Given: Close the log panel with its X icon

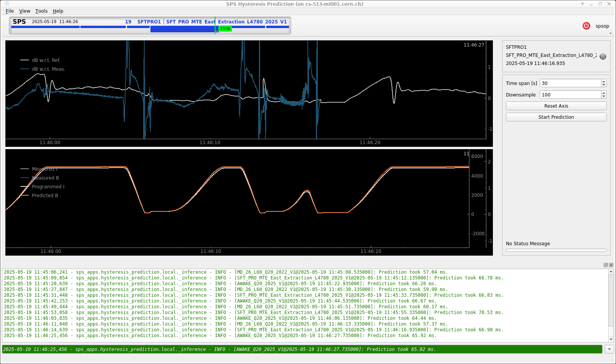Looking at the screenshot, I should coord(611,265).
